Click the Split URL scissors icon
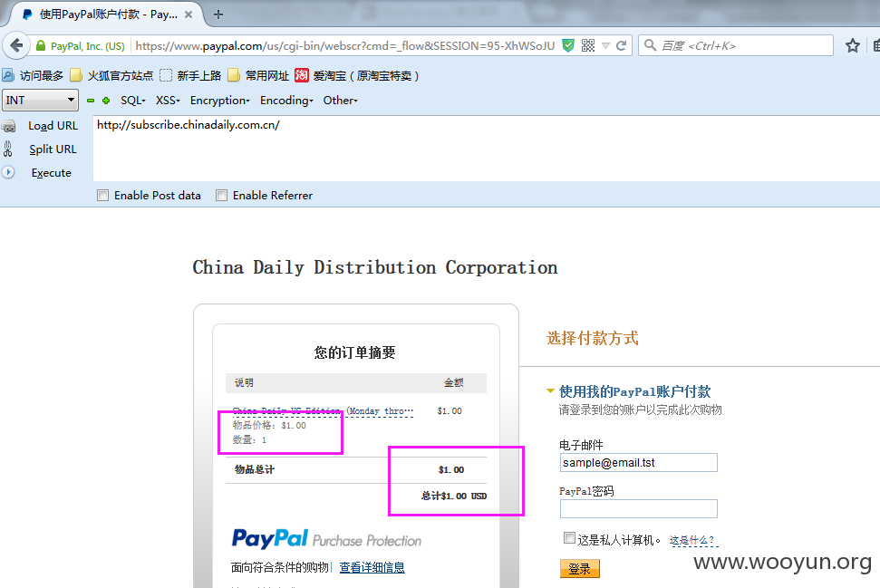This screenshot has height=588, width=880. (8, 149)
